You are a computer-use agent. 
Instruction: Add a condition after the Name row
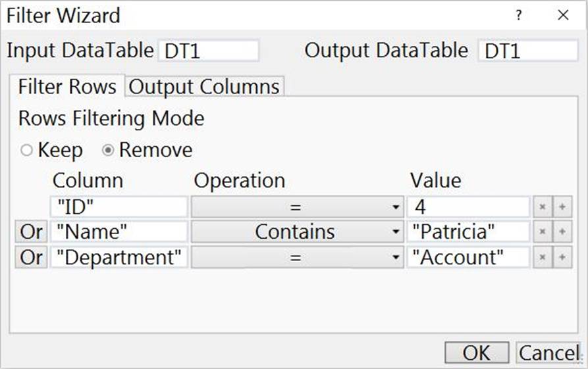pyautogui.click(x=562, y=232)
